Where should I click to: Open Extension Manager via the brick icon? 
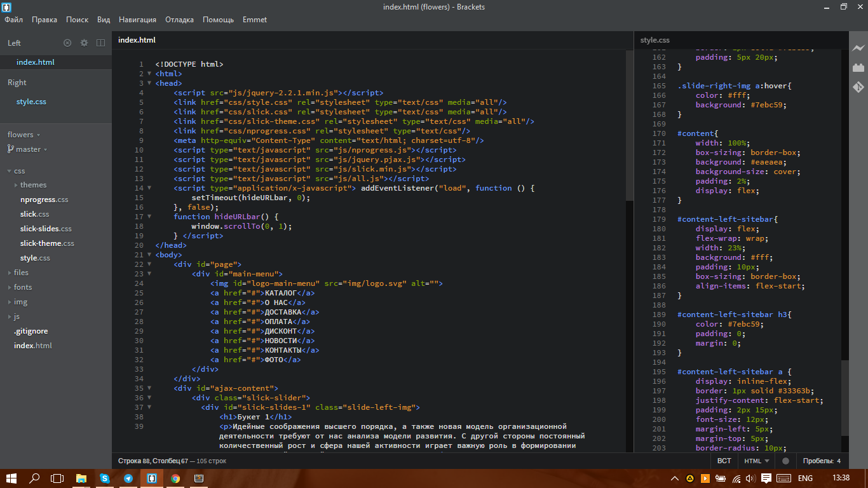pyautogui.click(x=858, y=67)
